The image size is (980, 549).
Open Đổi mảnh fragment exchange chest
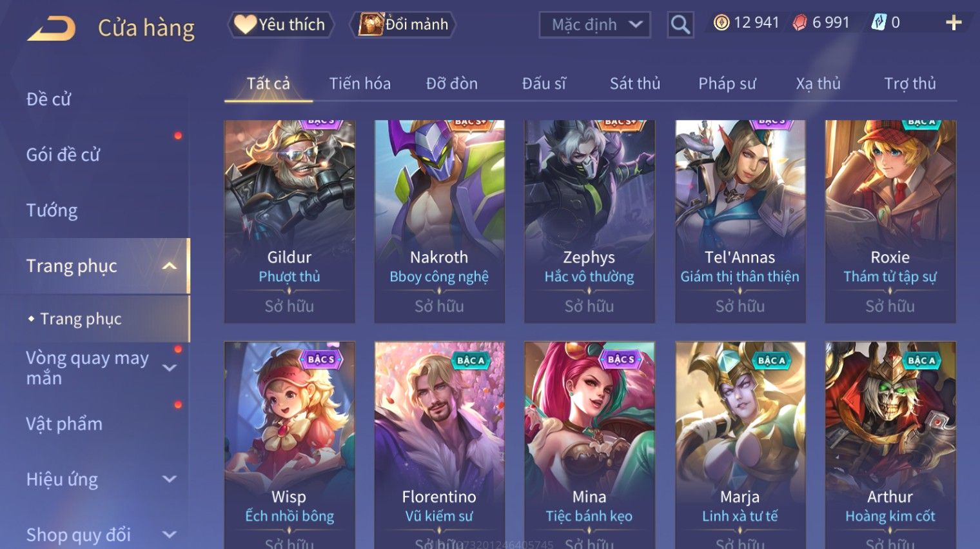pos(404,25)
